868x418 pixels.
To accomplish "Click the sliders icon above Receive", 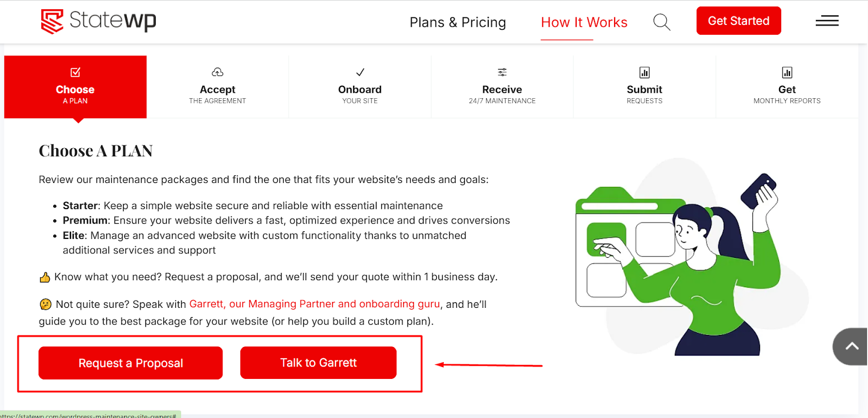I will point(502,72).
